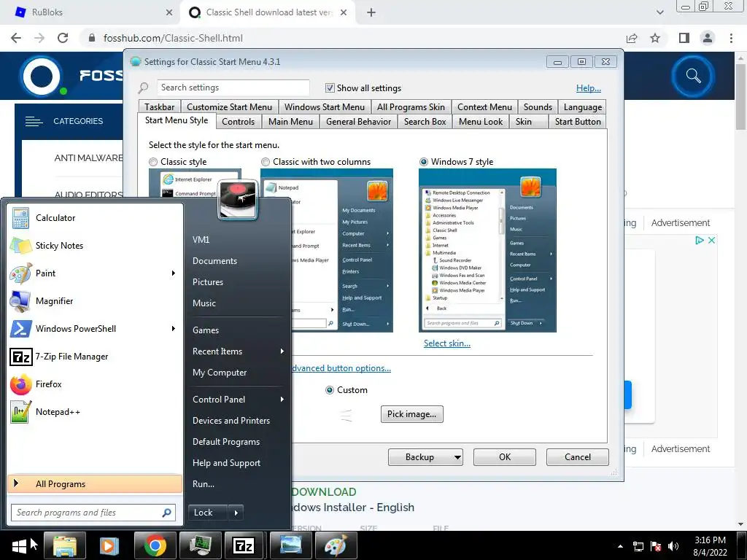Expand the Control Panel submenu arrow
Screen dimensions: 747x560
coord(282,400)
